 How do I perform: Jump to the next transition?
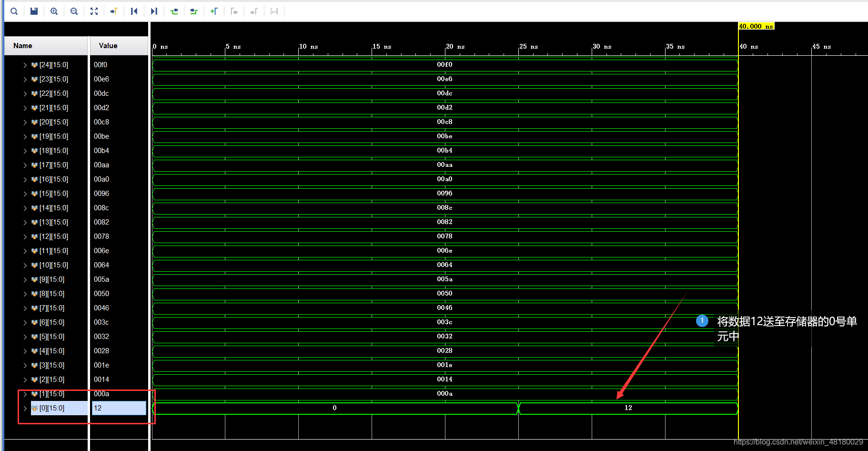point(194,11)
